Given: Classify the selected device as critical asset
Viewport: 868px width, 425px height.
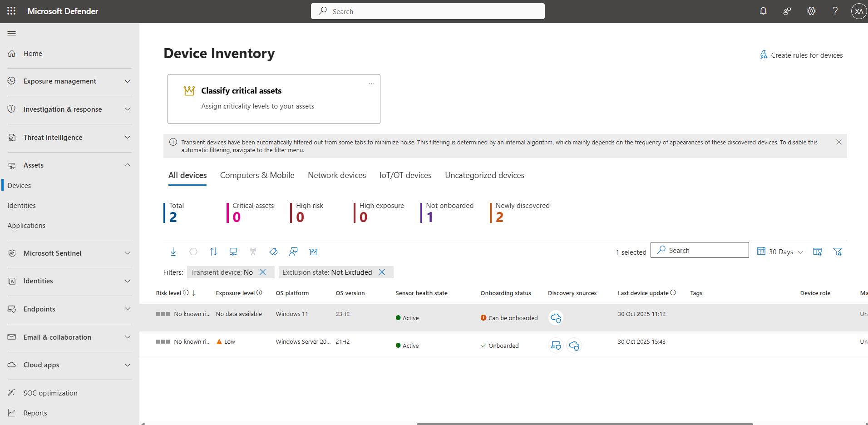Looking at the screenshot, I should 313,252.
